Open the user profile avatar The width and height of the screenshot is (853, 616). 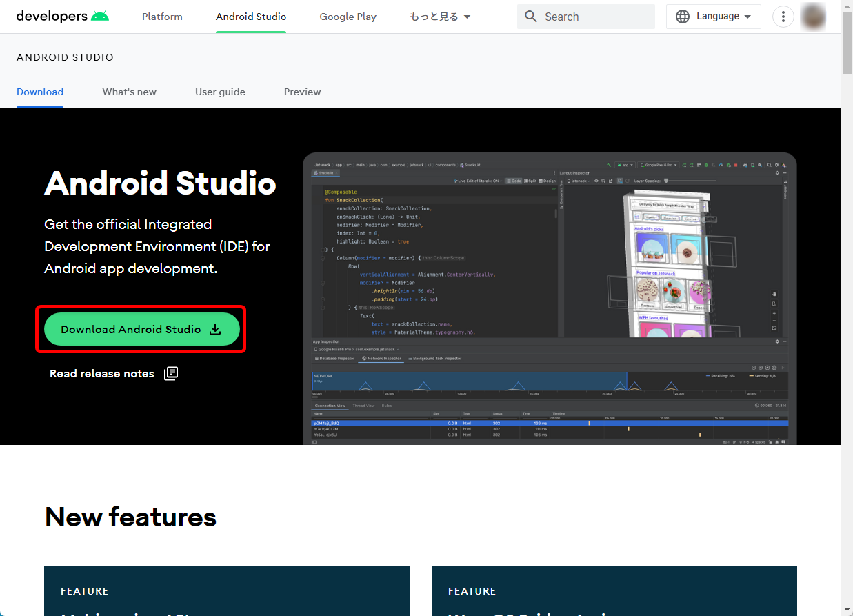pos(813,17)
